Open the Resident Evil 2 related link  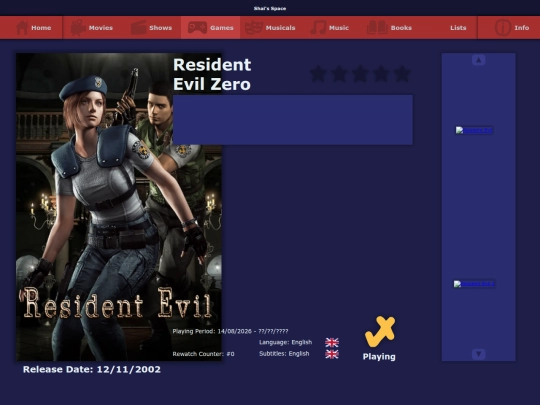coord(474,284)
